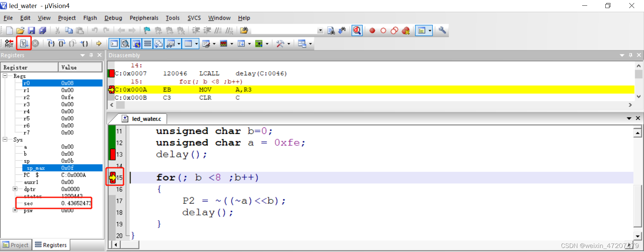The image size is (644, 252).
Task: Open Configuration with the wrench icon
Action: (x=442, y=30)
